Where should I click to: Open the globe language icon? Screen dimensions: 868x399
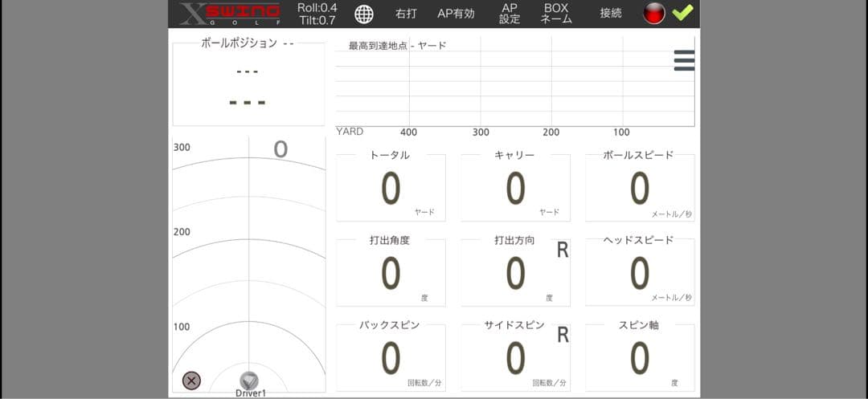[364, 14]
